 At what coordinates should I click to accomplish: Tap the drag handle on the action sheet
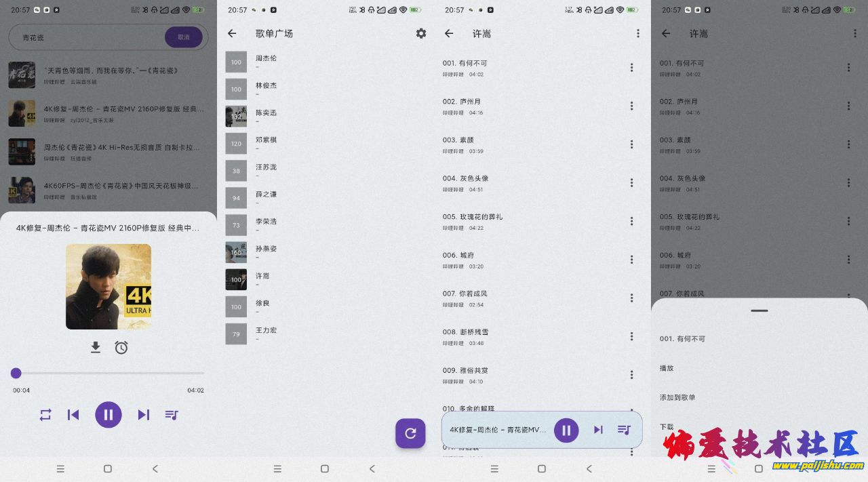click(759, 310)
